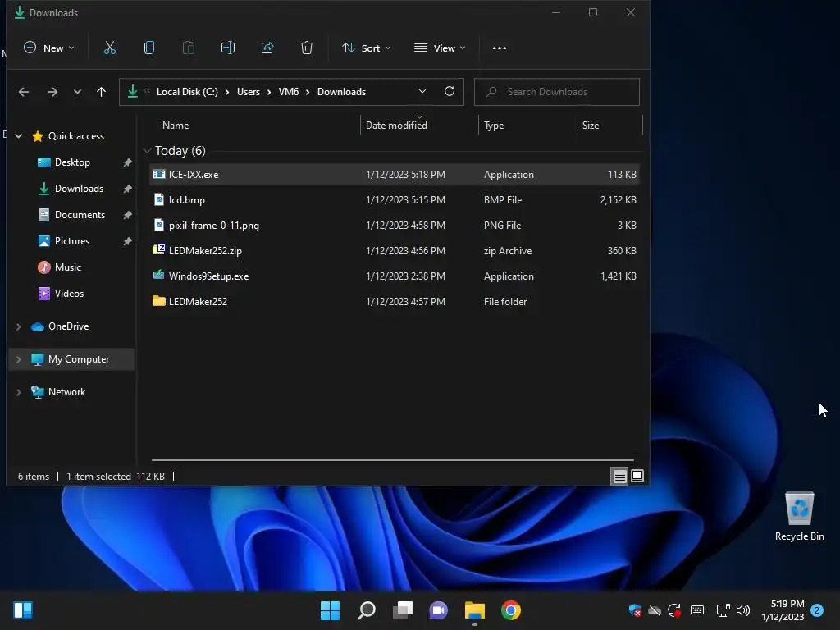
Task: Click Users breadcrumb in address bar
Action: (x=248, y=92)
